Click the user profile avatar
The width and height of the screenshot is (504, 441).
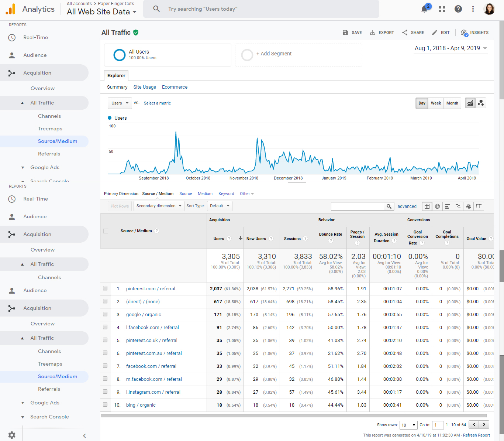pyautogui.click(x=489, y=9)
